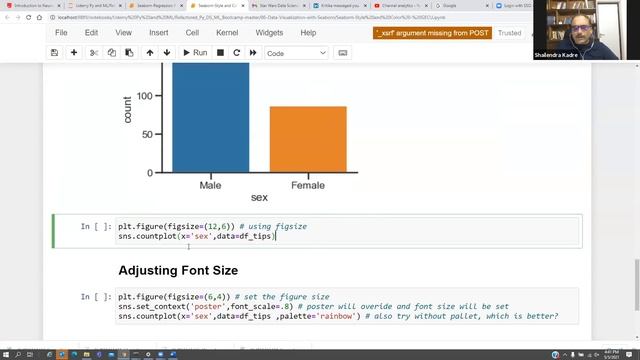Image resolution: width=640 pixels, height=360 pixels.
Task: Go forward with the browser forward arrow
Action: (x=18, y=18)
